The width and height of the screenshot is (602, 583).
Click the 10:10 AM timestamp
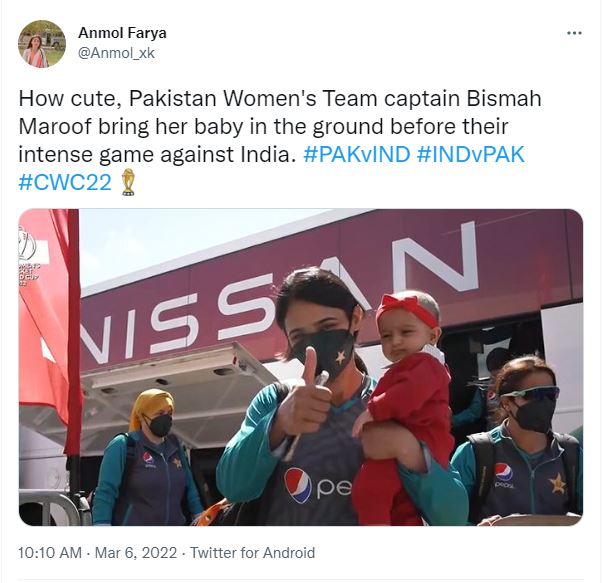[x=50, y=553]
